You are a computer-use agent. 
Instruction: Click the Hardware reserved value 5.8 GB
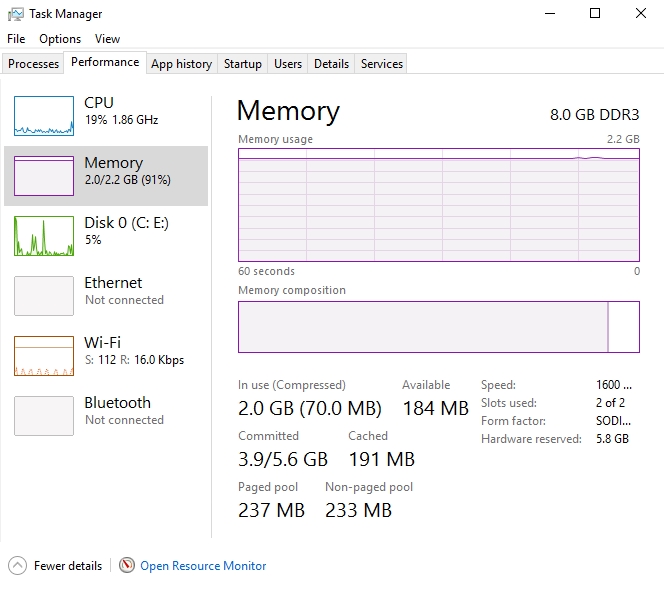[612, 439]
